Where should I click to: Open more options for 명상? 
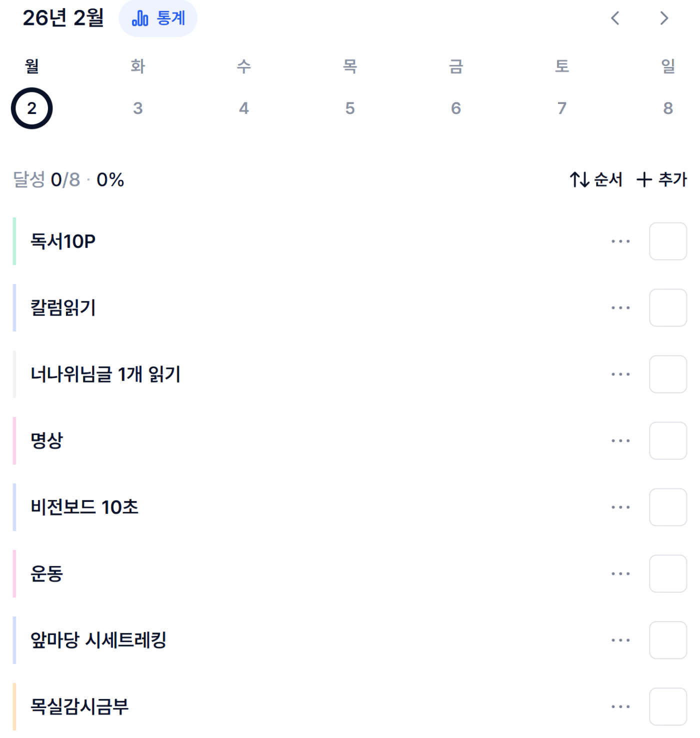620,441
